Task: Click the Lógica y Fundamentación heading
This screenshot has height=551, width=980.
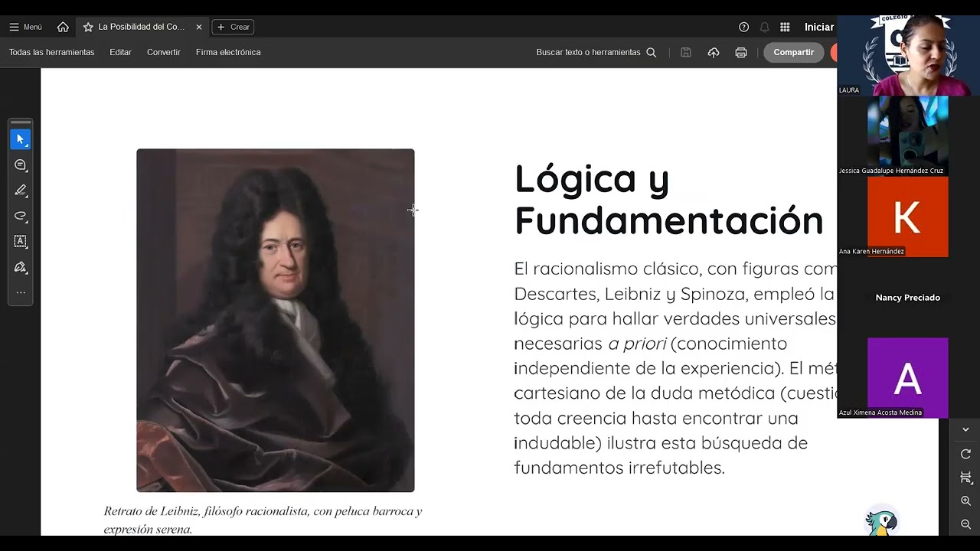Action: 668,199
